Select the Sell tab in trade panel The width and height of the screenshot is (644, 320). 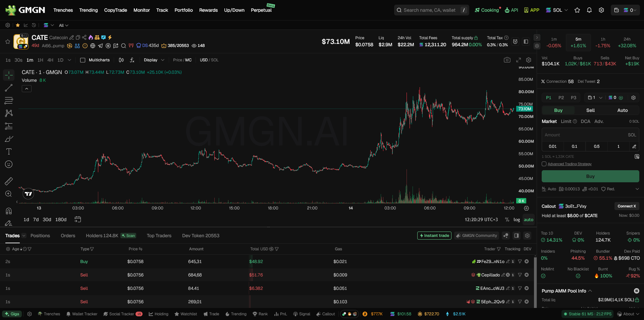590,110
